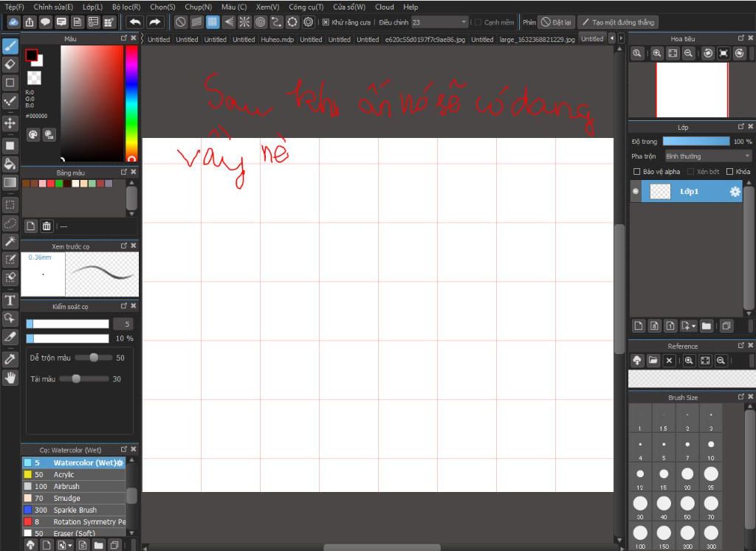Image resolution: width=756 pixels, height=551 pixels.
Task: Toggle the Khử răng cưa checkbox
Action: 326,22
